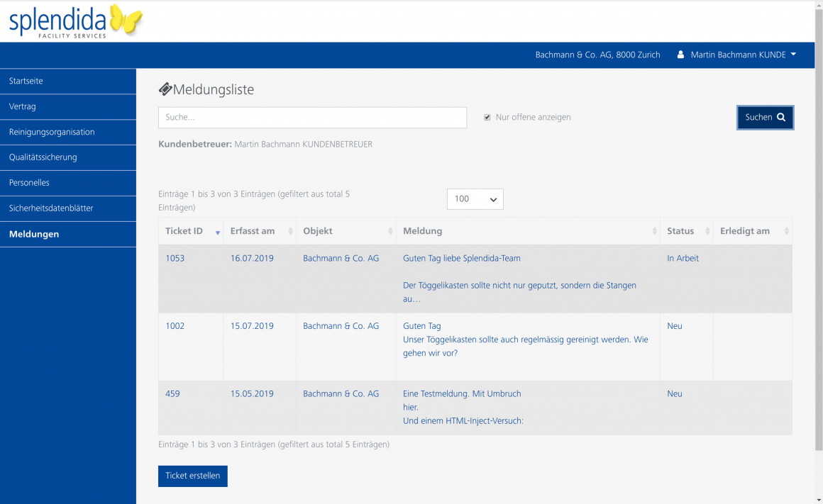Open Qualitätssicherung in the sidebar
Viewport: 823px width, 504px height.
[67, 157]
